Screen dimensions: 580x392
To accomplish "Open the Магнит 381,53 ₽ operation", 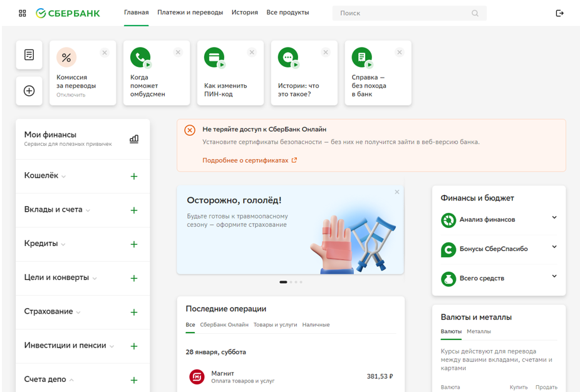I will 291,377.
